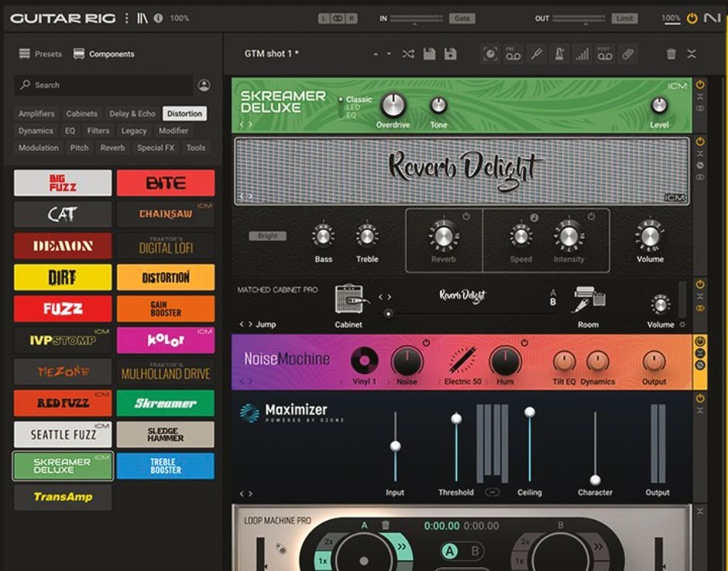
Task: Step to the previous cabinet in Matched Cabinet Pro
Action: 380,297
